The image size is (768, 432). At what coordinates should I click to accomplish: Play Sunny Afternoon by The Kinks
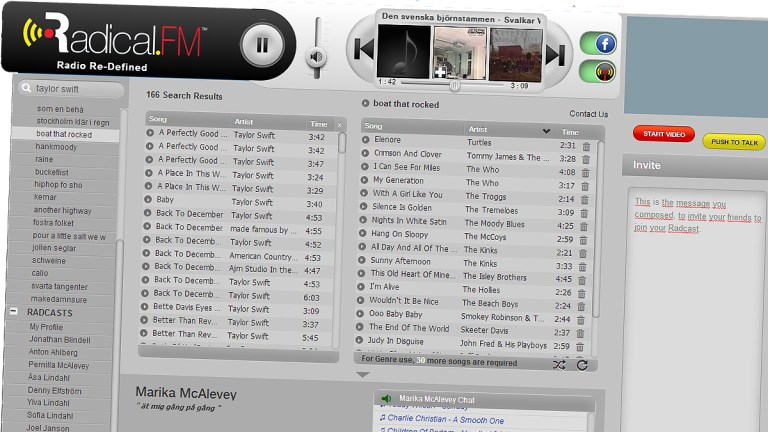361,261
